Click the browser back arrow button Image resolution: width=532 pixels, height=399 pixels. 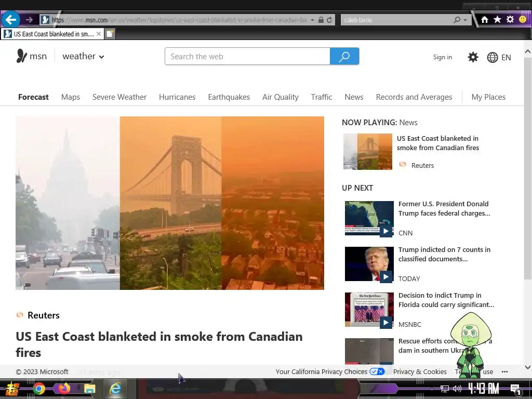point(10,20)
